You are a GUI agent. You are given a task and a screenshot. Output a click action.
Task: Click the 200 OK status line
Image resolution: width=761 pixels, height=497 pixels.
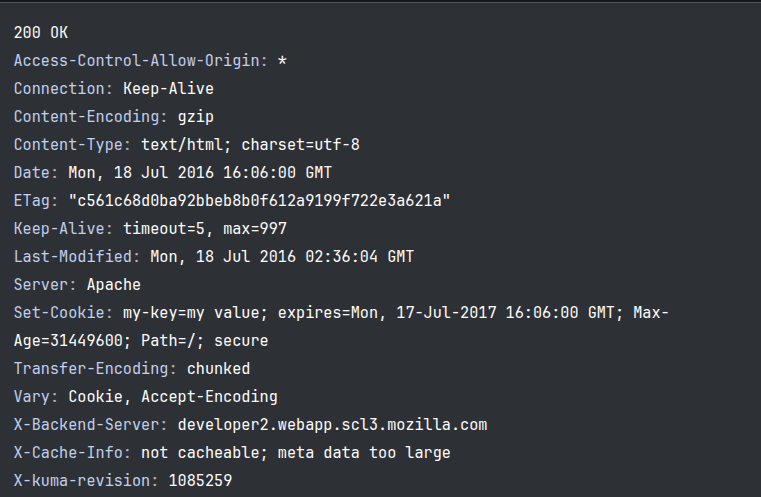click(x=41, y=33)
